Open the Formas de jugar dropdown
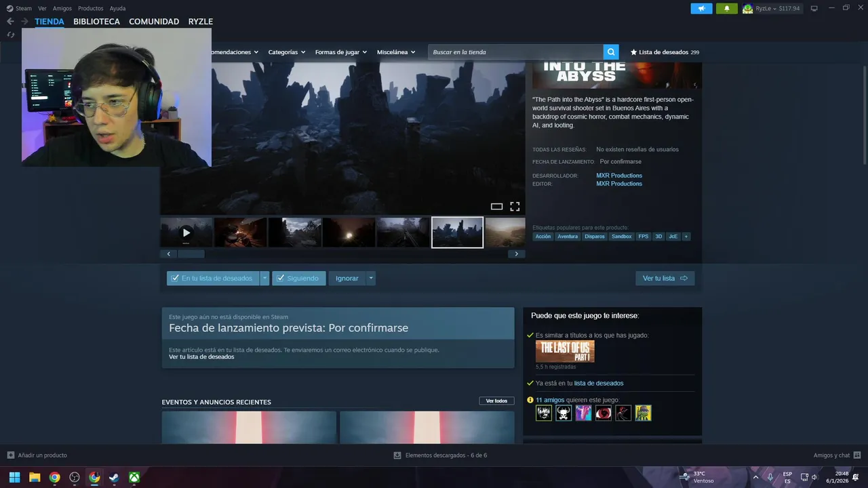This screenshot has width=868, height=488. [x=341, y=52]
